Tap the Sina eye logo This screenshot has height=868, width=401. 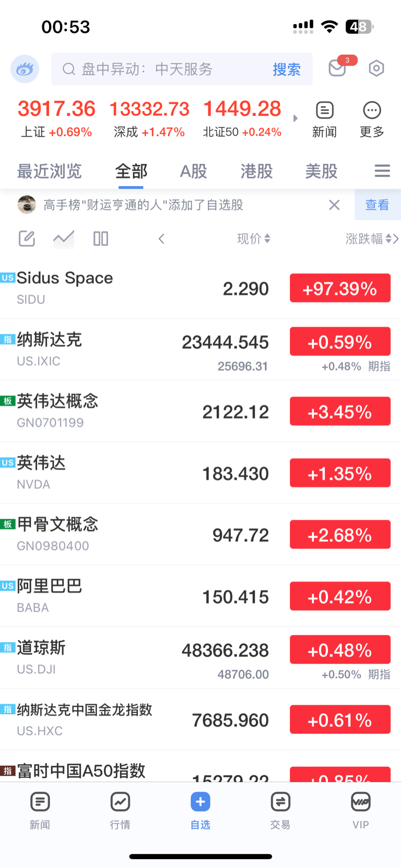(x=25, y=69)
